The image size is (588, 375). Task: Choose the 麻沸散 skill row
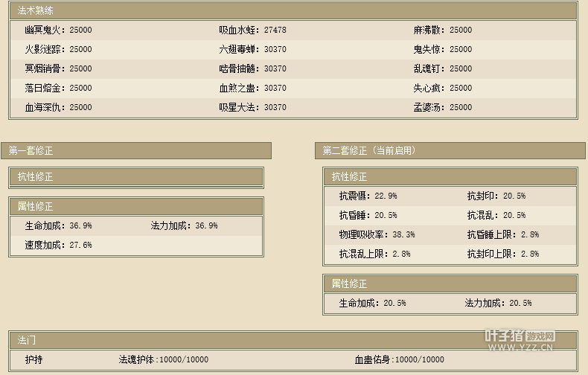(443, 31)
